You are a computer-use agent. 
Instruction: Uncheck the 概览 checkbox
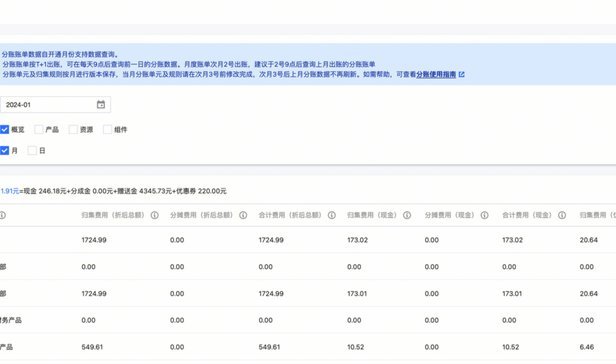click(4, 129)
